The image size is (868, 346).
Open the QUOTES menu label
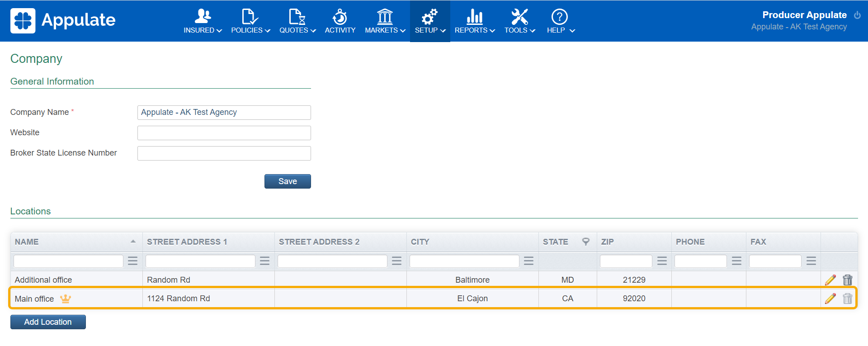293,30
